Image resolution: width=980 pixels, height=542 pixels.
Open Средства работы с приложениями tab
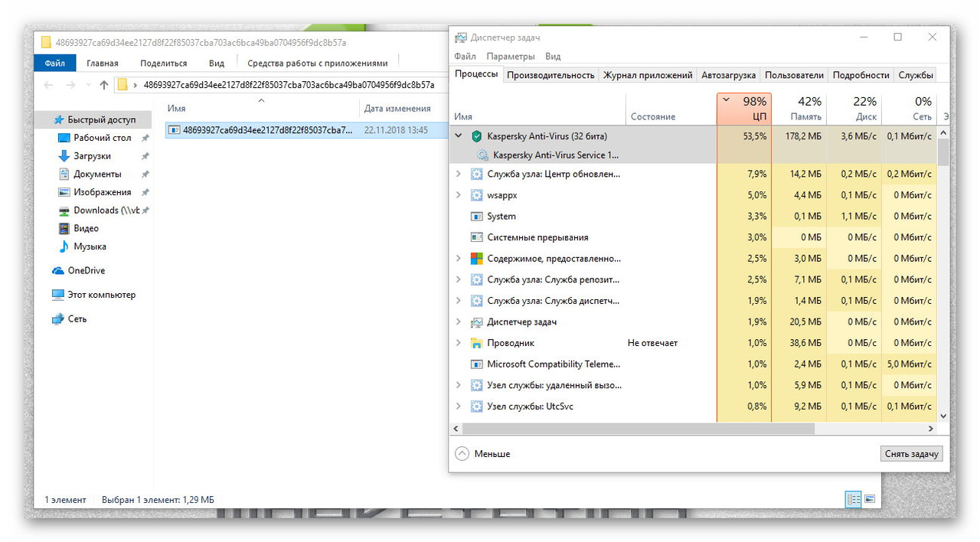click(x=317, y=63)
